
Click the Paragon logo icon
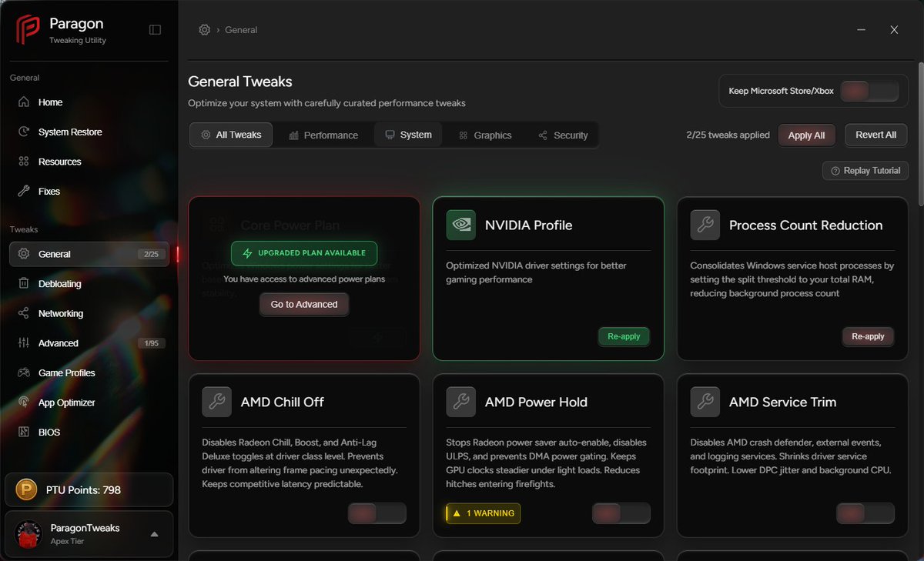pos(28,30)
